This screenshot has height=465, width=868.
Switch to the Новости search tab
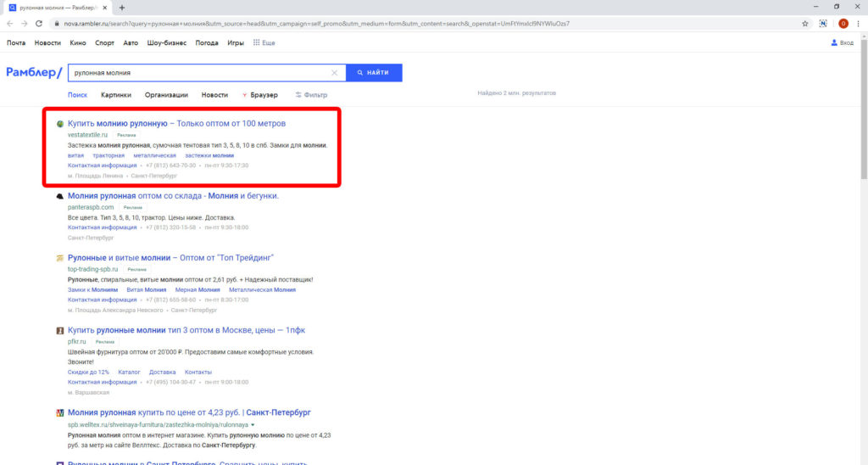214,95
